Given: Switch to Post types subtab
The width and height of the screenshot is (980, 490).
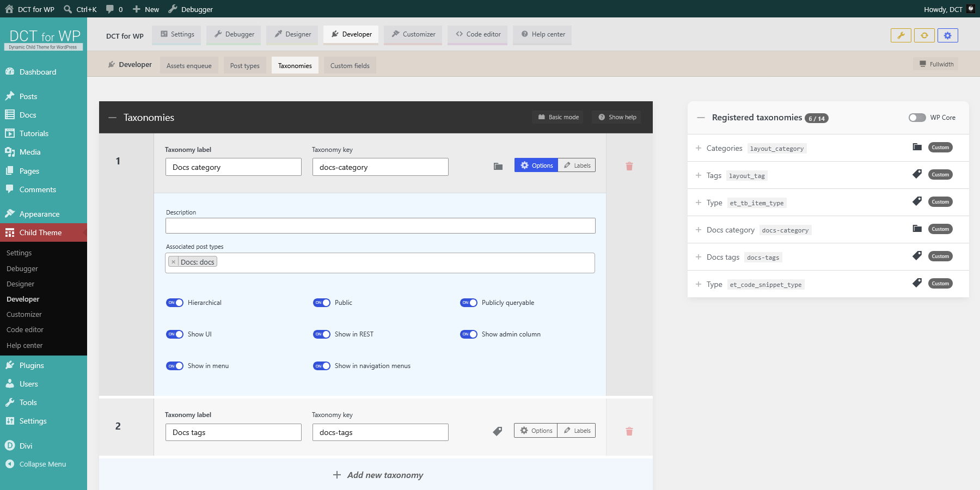Looking at the screenshot, I should pyautogui.click(x=245, y=65).
